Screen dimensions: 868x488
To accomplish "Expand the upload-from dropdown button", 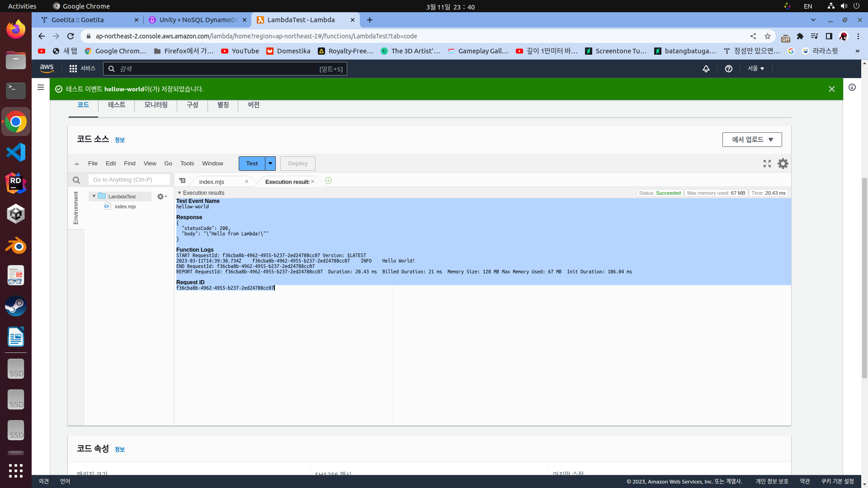I will (x=752, y=140).
